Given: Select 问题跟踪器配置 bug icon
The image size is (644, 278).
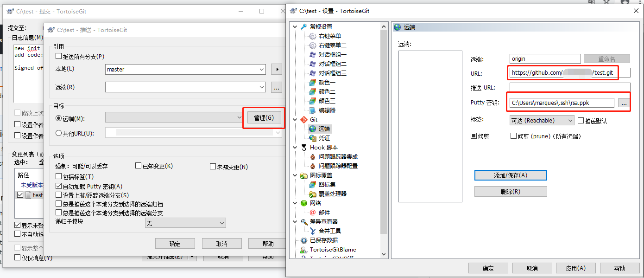Looking at the screenshot, I should (x=313, y=166).
